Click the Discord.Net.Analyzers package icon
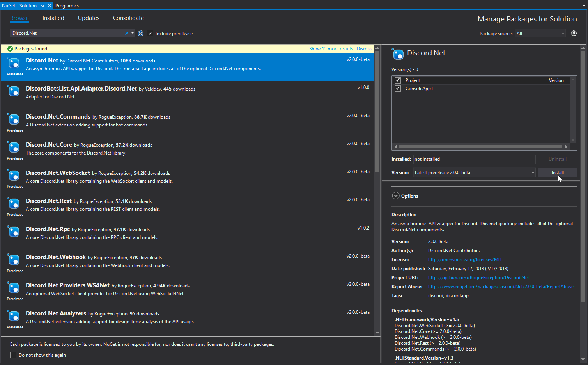588x365 pixels. [14, 316]
